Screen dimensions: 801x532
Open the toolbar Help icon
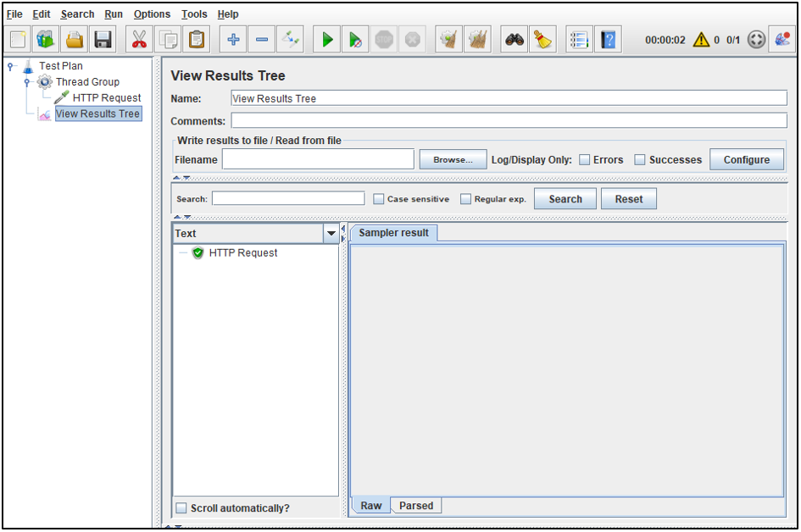tap(609, 39)
